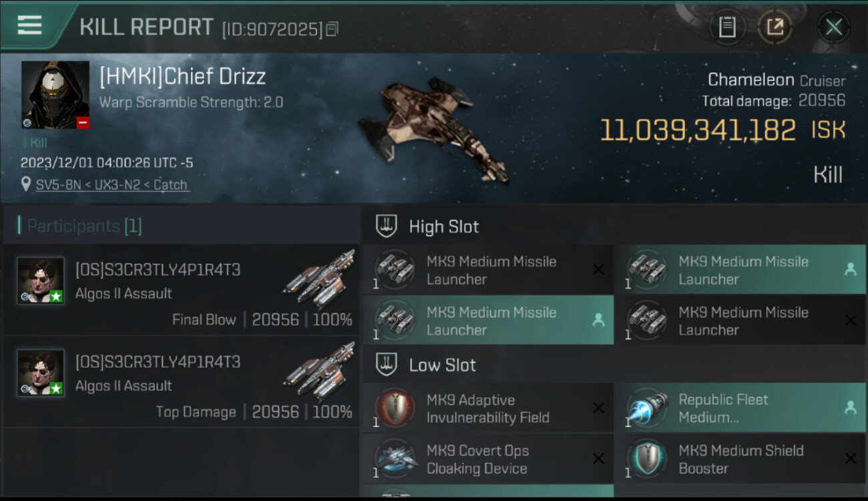This screenshot has height=501, width=868.
Task: Select the first MK9 Medium Missile Launcher
Action: [x=488, y=269]
